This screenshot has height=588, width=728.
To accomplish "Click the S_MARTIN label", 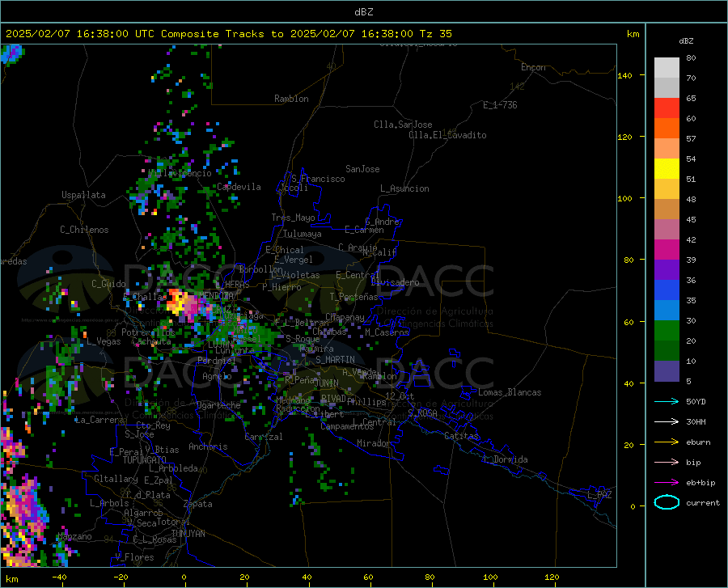I will [x=335, y=360].
